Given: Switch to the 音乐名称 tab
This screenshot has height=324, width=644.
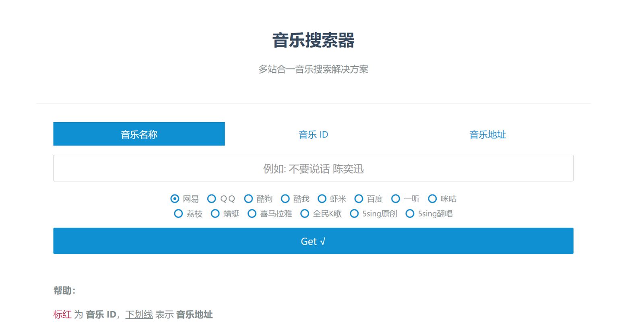Looking at the screenshot, I should [139, 134].
